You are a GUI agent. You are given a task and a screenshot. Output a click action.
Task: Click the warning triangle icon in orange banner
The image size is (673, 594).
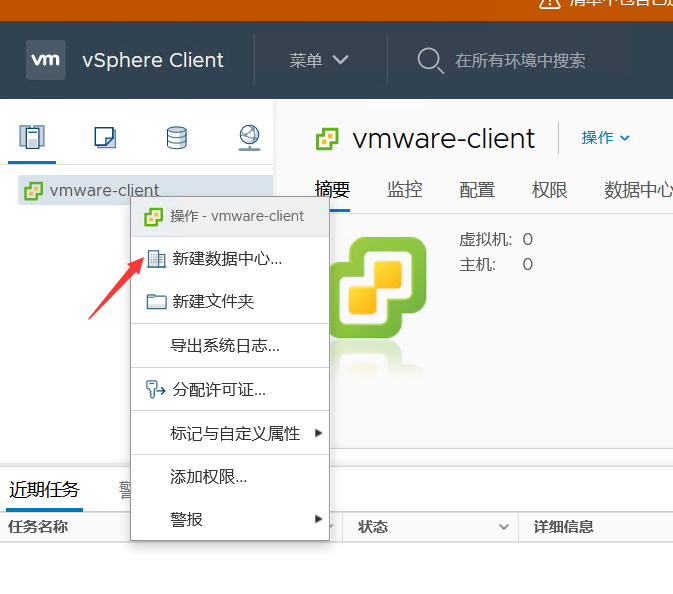(x=550, y=3)
